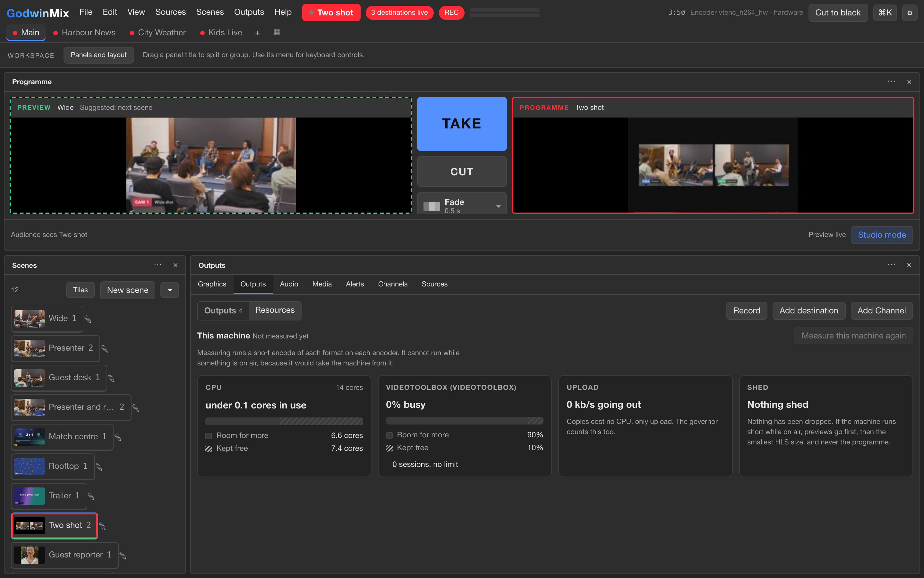Click the 3 destinations live pill
This screenshot has height=578, width=924.
[399, 13]
